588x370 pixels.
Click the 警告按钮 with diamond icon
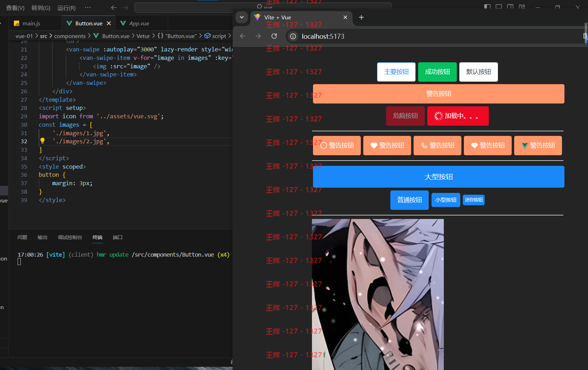(488, 145)
